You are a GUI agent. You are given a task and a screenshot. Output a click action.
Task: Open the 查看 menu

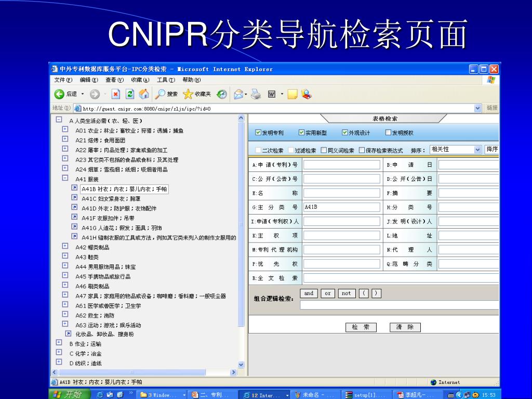115,79
